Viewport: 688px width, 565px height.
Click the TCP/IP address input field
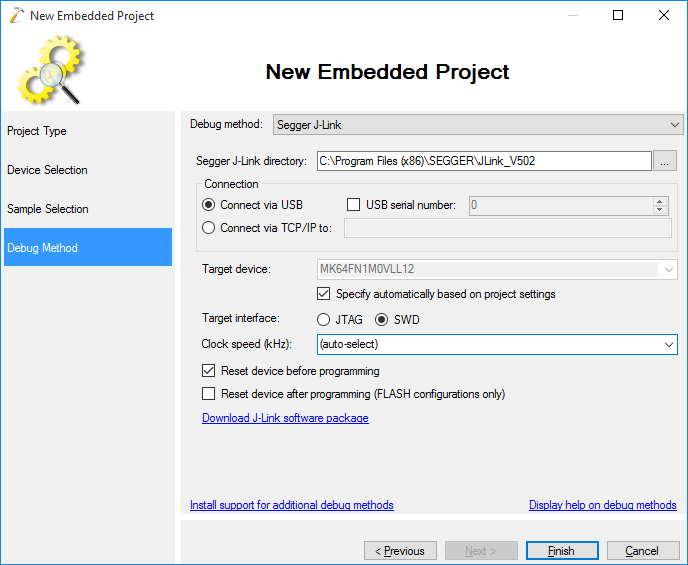pyautogui.click(x=508, y=228)
